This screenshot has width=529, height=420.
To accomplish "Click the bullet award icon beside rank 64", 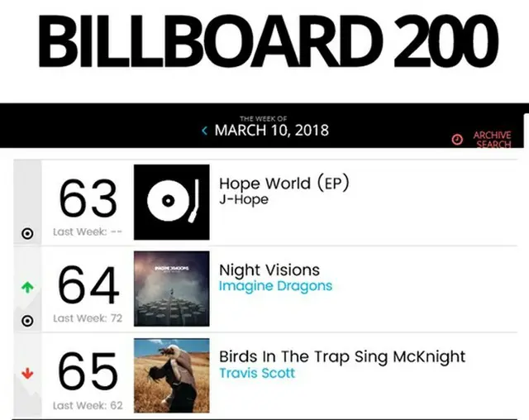I will [27, 321].
